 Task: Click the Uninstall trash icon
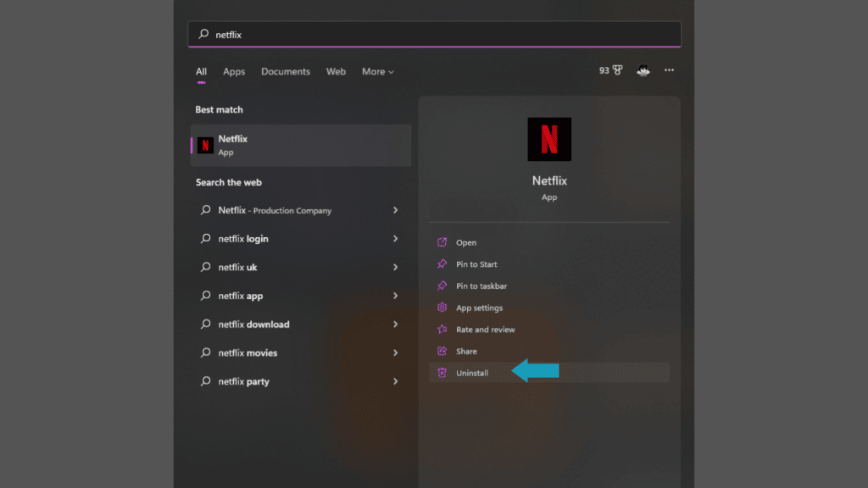point(442,373)
